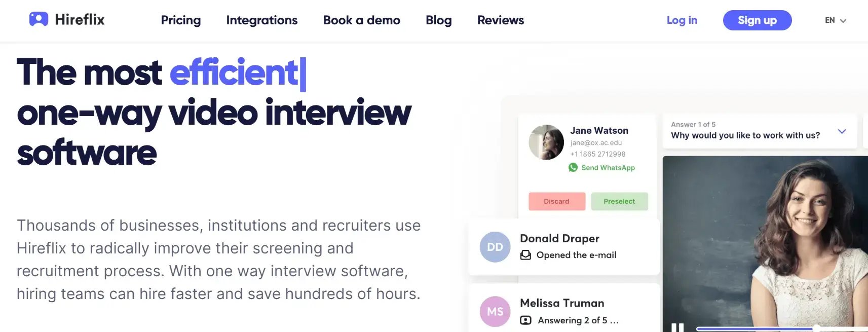
Task: Click the Log in link
Action: tap(682, 20)
